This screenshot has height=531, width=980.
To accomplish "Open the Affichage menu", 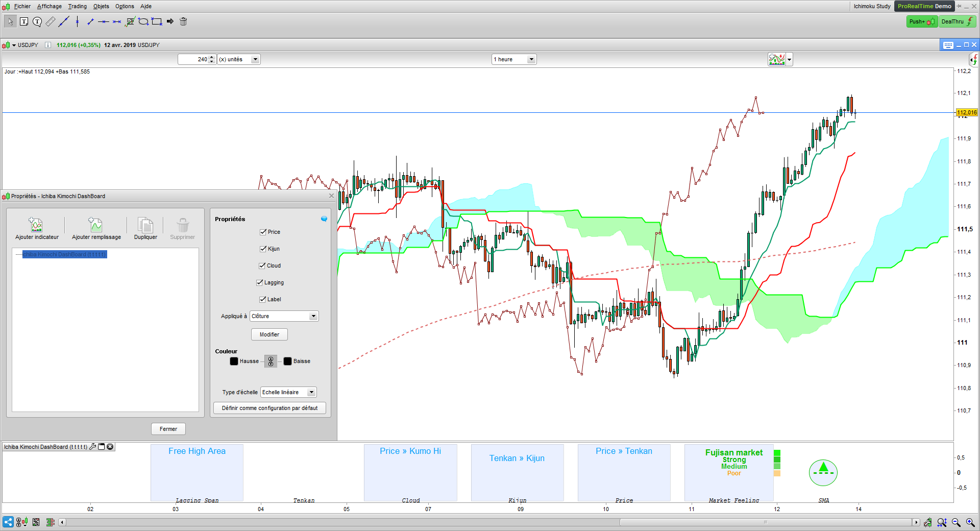I will coord(50,6).
